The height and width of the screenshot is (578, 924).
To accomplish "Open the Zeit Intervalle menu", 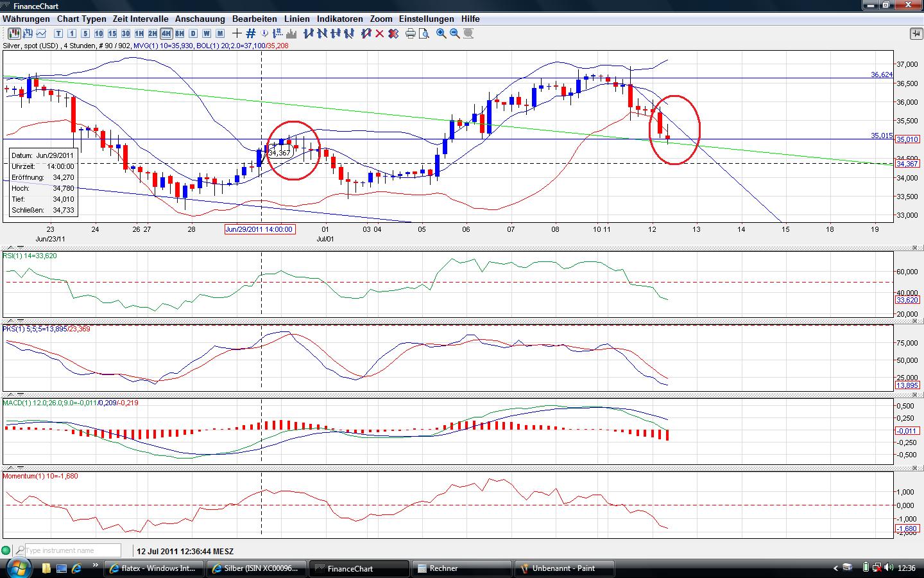I will point(141,19).
